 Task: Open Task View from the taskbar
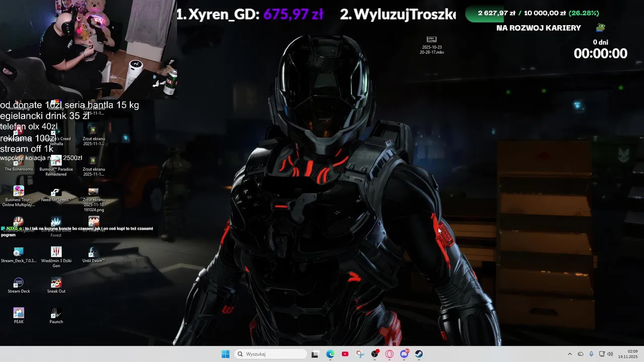(x=315, y=354)
